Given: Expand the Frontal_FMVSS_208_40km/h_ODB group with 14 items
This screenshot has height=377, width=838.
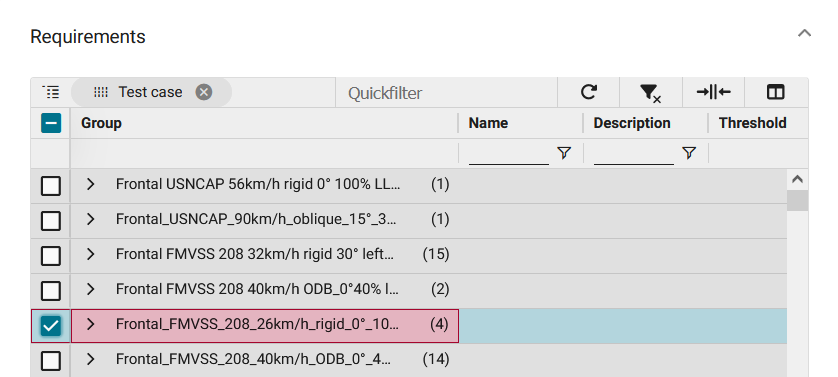Looking at the screenshot, I should [x=90, y=359].
